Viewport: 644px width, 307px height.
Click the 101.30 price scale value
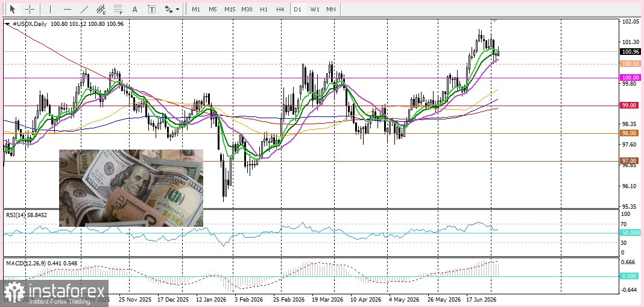(631, 42)
